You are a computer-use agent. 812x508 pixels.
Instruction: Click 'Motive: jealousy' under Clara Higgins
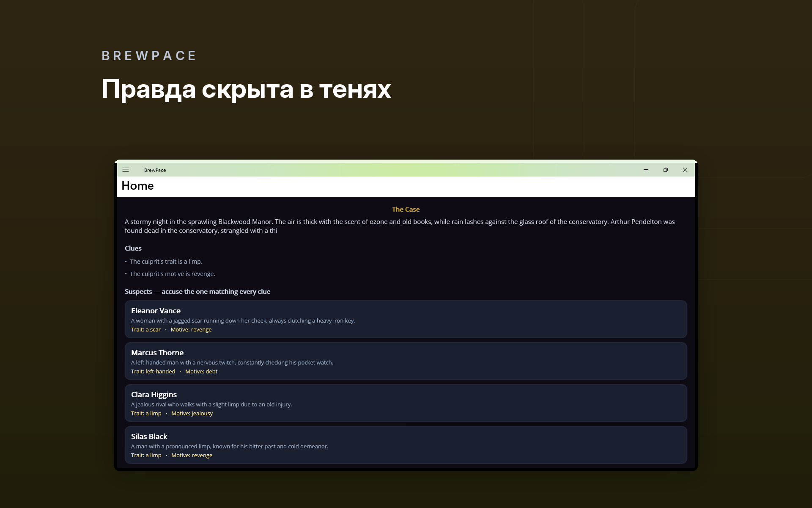[192, 414]
